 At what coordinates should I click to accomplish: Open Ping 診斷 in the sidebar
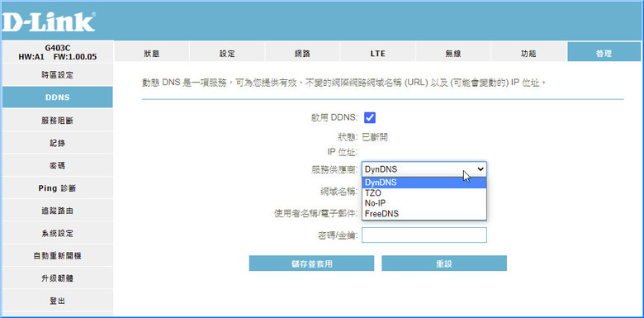tap(58, 188)
